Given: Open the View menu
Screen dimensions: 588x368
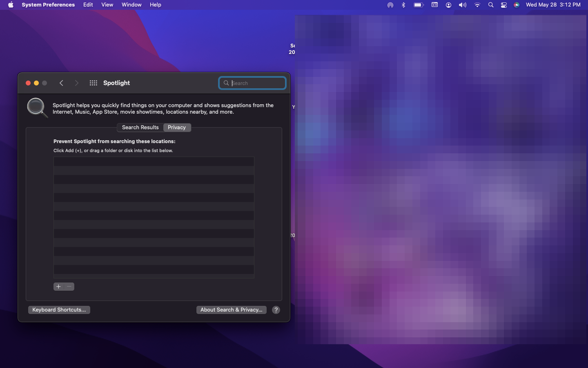Looking at the screenshot, I should 107,5.
